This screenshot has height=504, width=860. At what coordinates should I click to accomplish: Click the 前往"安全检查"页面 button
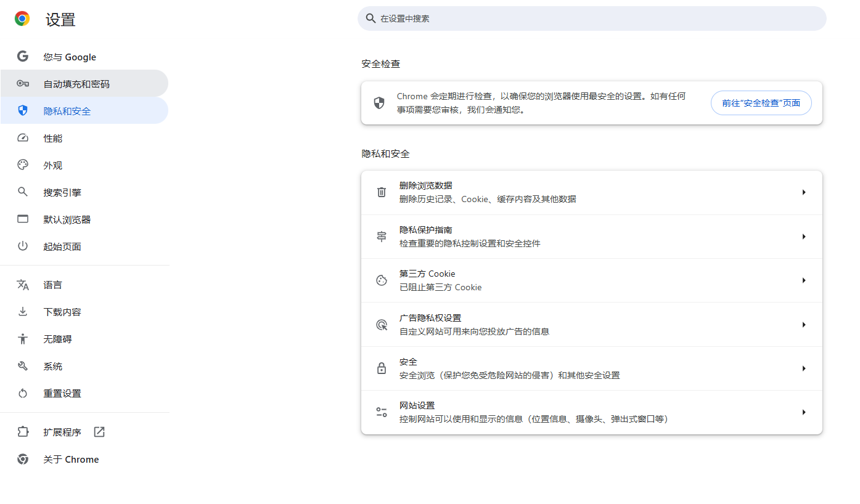coord(761,103)
